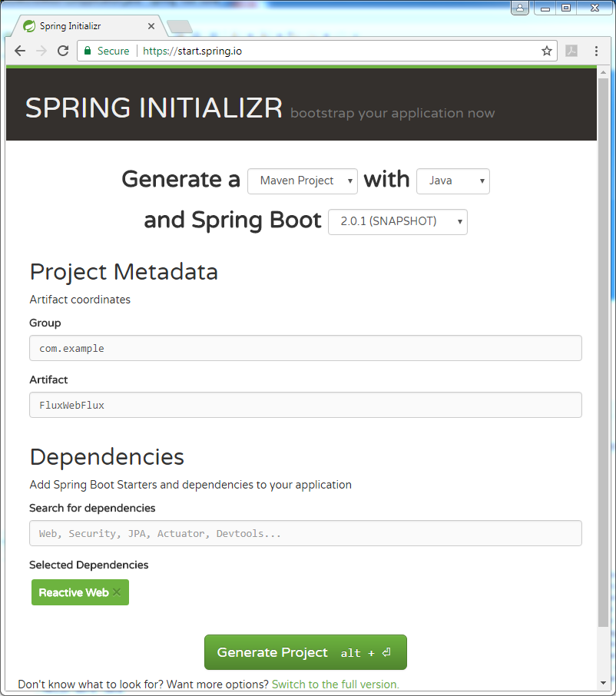Click 'Add Spring Boot Starters and dependencies' text
The width and height of the screenshot is (616, 696).
190,485
